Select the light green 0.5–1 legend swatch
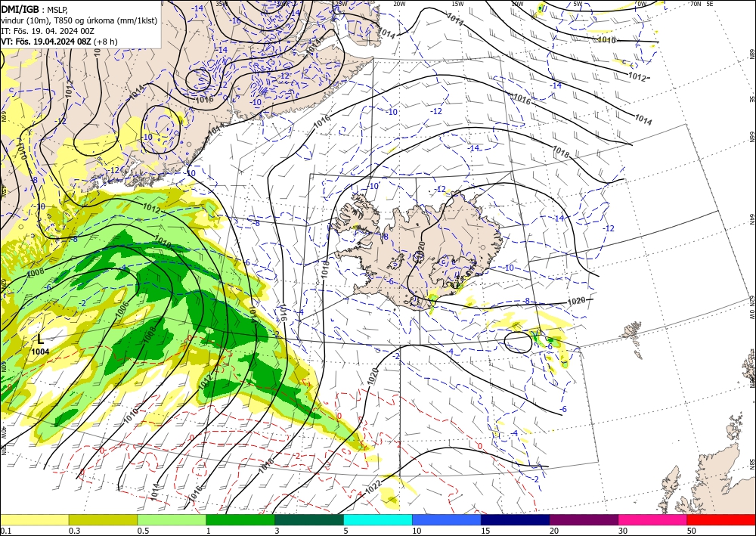Viewport: 756px width, 536px height. (172, 519)
